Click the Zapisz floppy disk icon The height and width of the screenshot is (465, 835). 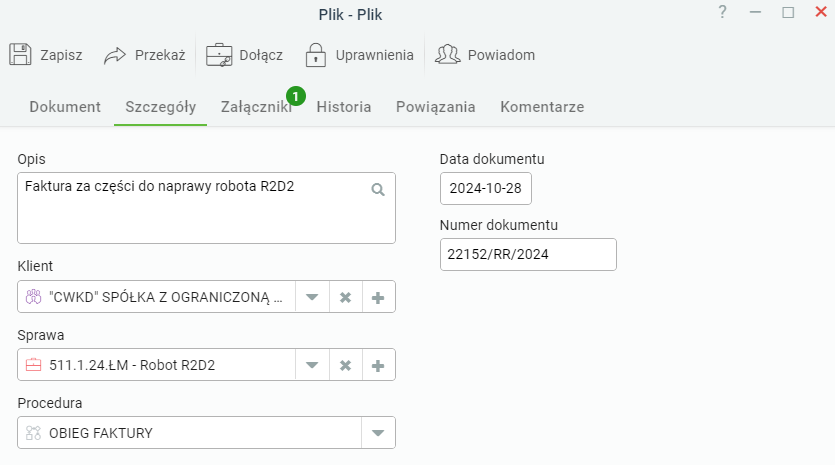click(x=20, y=54)
